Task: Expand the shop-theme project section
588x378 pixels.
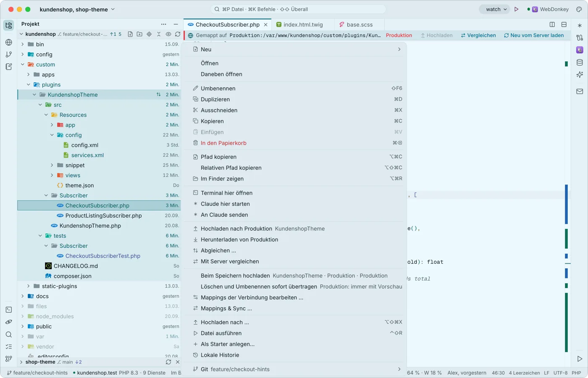Action: coord(21,362)
